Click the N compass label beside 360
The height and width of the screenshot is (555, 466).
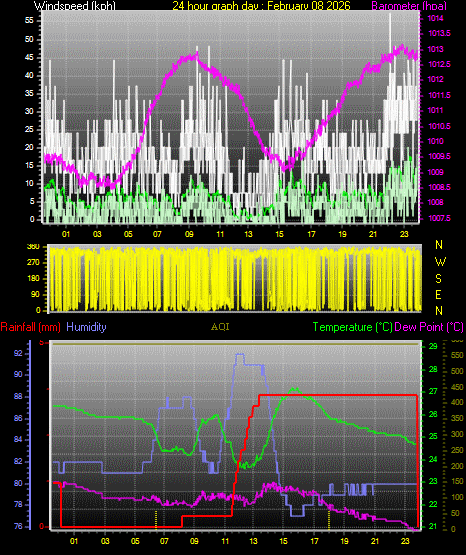(439, 245)
